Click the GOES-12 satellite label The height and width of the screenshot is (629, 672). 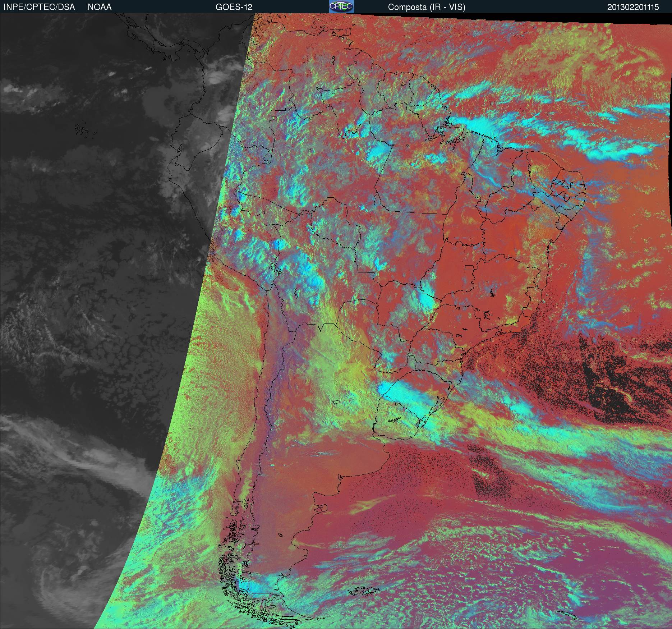[234, 7]
